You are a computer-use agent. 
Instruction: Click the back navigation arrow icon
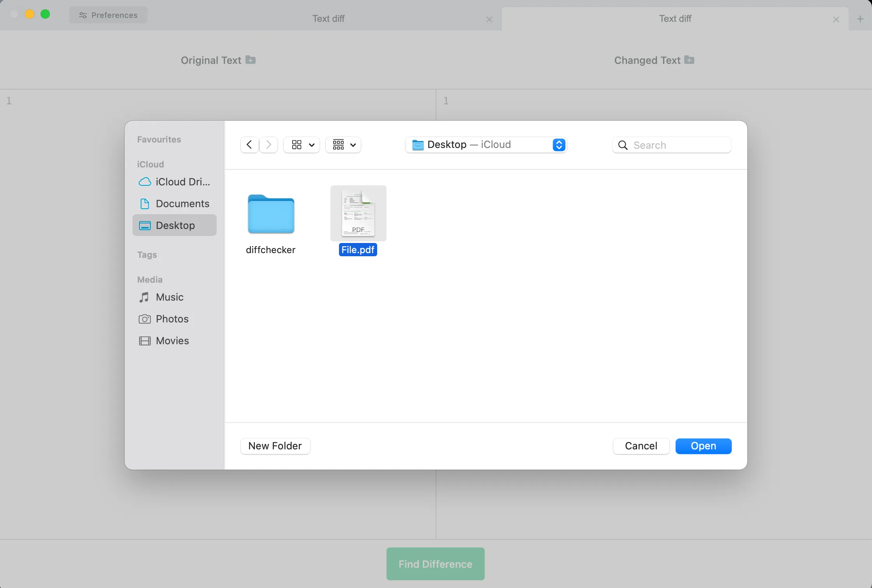click(249, 144)
